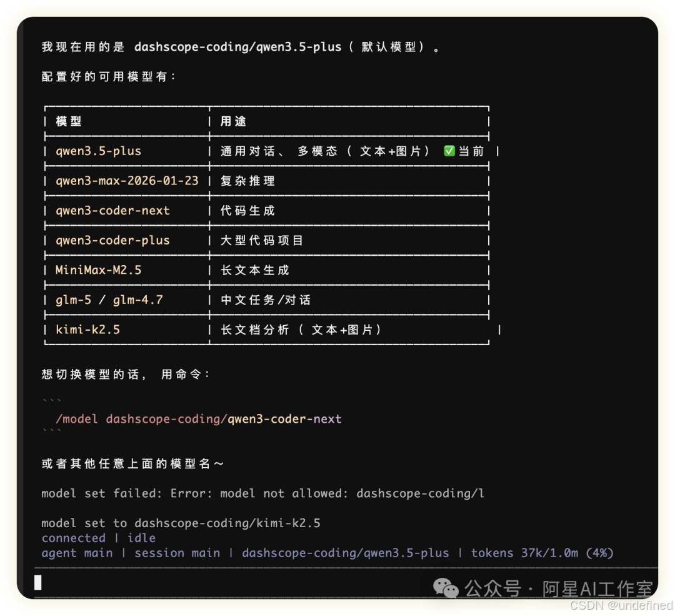Select qwen3-coder-plus table cell

tap(112, 240)
